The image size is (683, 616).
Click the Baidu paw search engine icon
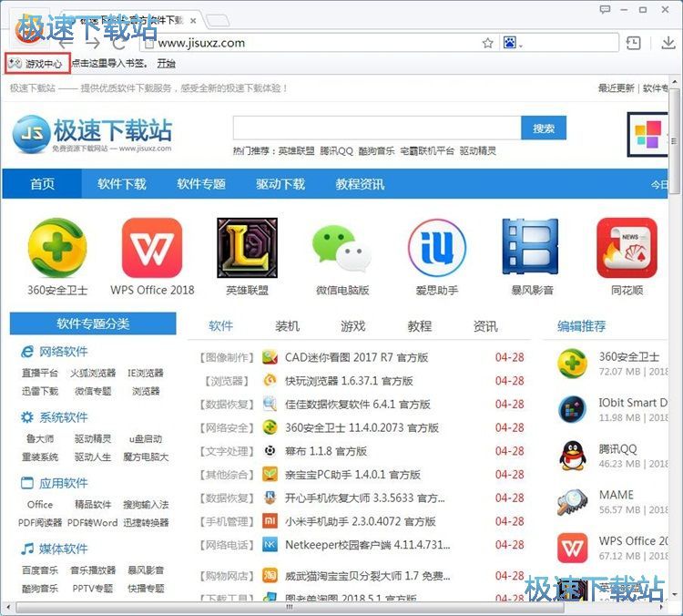(x=510, y=43)
